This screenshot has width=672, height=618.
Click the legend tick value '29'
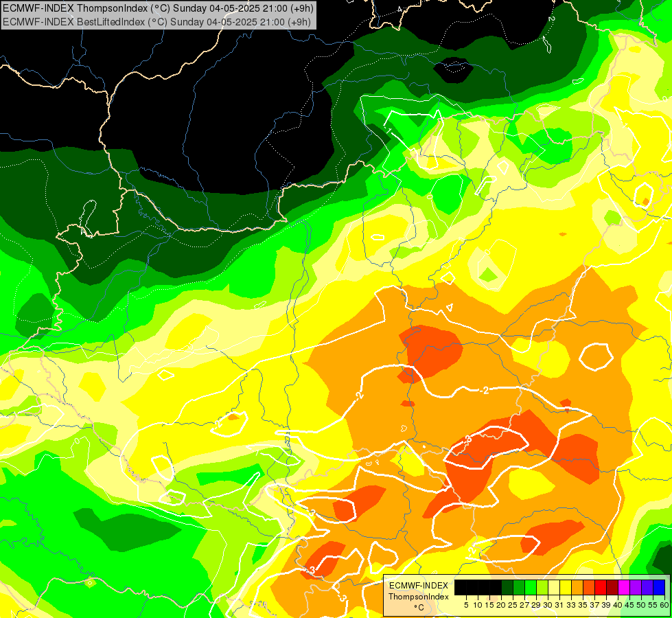click(x=536, y=605)
